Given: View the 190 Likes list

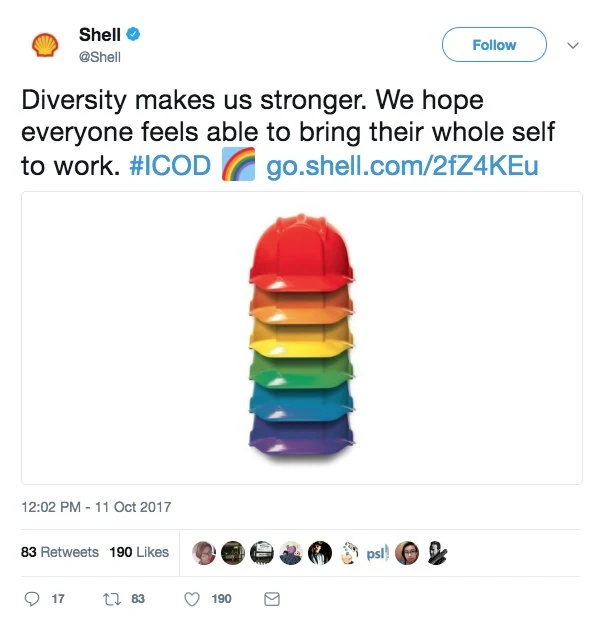Looking at the screenshot, I should point(139,552).
